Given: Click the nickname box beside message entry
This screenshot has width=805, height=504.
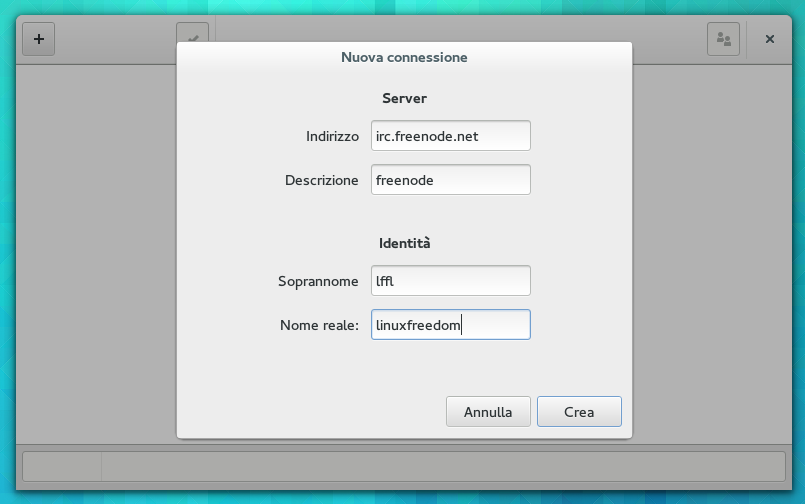Looking at the screenshot, I should pos(62,467).
